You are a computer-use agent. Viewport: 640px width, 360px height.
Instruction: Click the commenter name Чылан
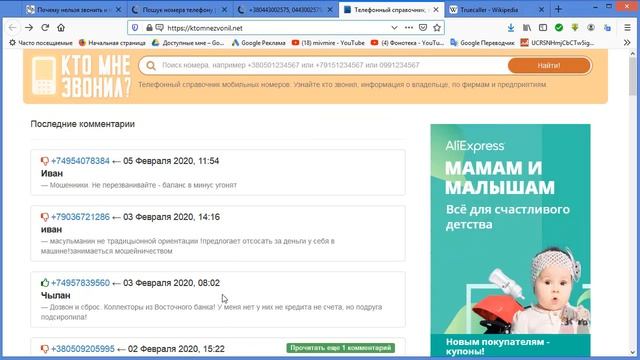[56, 295]
